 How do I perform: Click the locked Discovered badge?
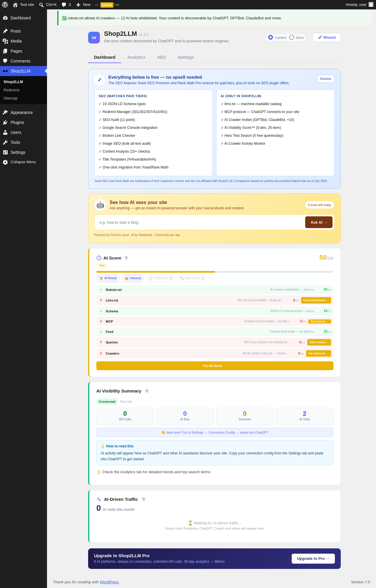pyautogui.click(x=192, y=278)
